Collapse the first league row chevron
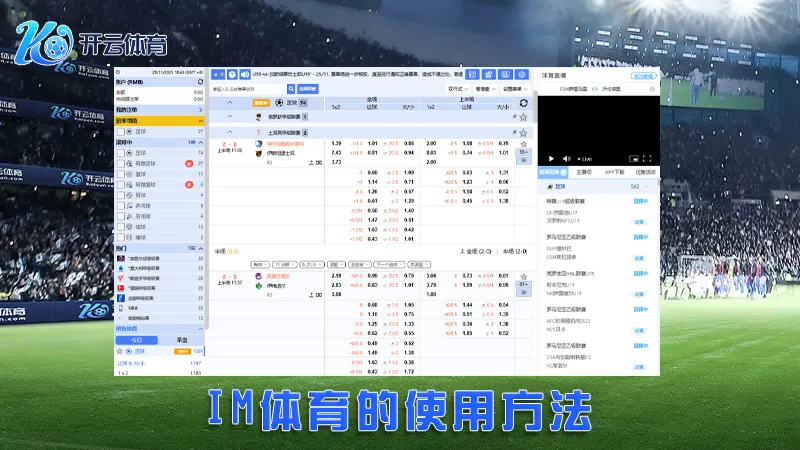This screenshot has width=800, height=450. (x=230, y=117)
